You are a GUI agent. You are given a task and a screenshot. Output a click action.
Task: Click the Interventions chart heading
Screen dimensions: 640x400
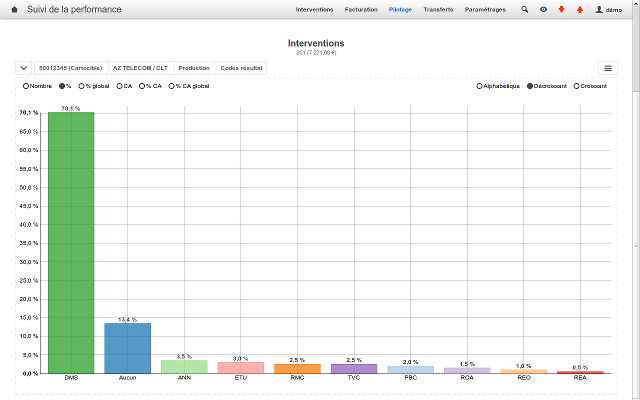point(316,43)
